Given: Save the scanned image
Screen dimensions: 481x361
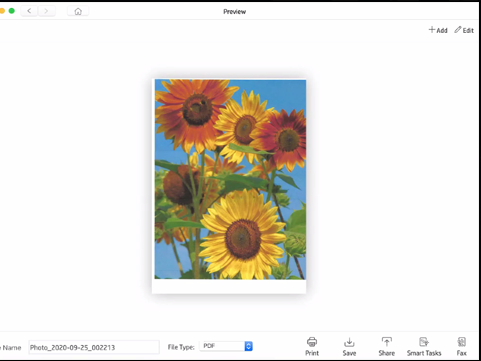Looking at the screenshot, I should point(349,347).
